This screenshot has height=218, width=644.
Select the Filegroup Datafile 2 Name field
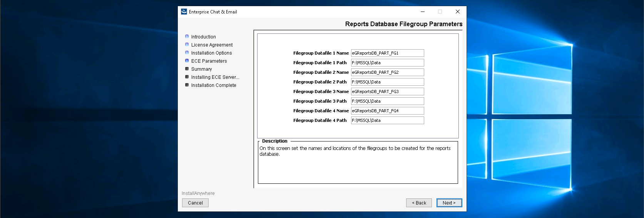click(x=387, y=72)
